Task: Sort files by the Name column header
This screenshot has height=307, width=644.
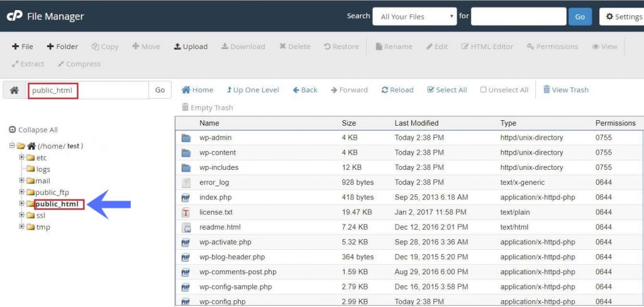Action: click(209, 123)
